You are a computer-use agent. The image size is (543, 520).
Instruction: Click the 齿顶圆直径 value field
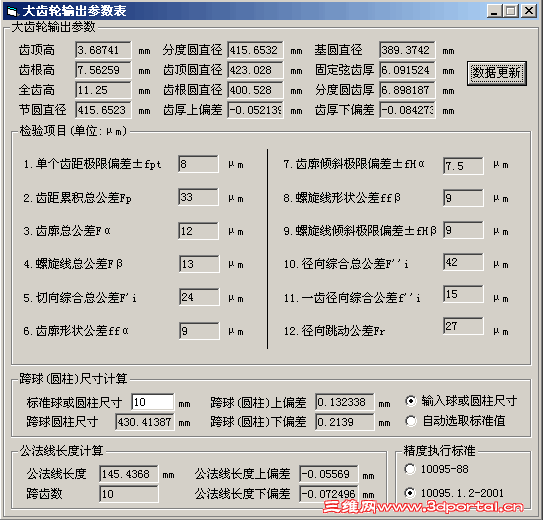pos(255,70)
